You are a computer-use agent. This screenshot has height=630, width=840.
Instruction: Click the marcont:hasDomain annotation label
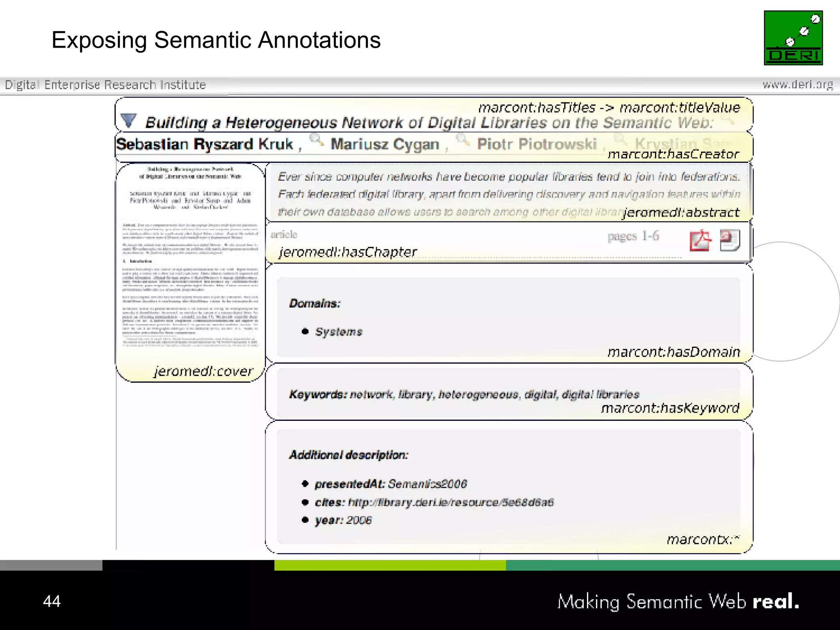point(674,352)
